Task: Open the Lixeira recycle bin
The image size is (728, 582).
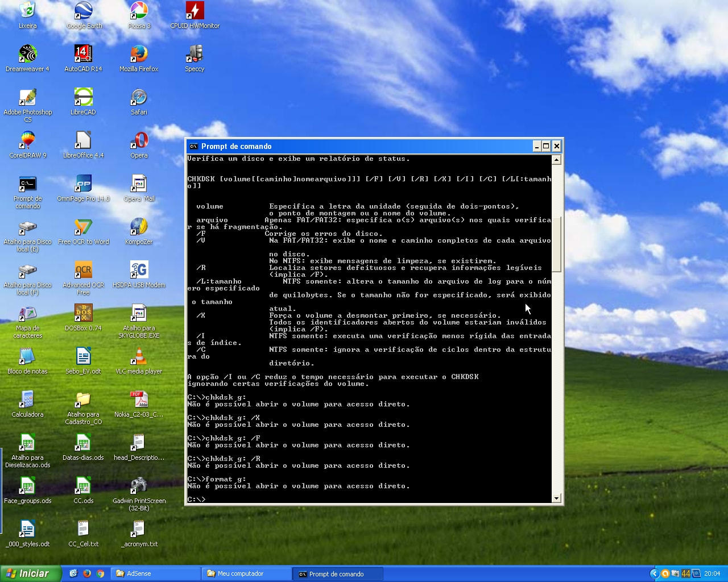Action: point(27,11)
